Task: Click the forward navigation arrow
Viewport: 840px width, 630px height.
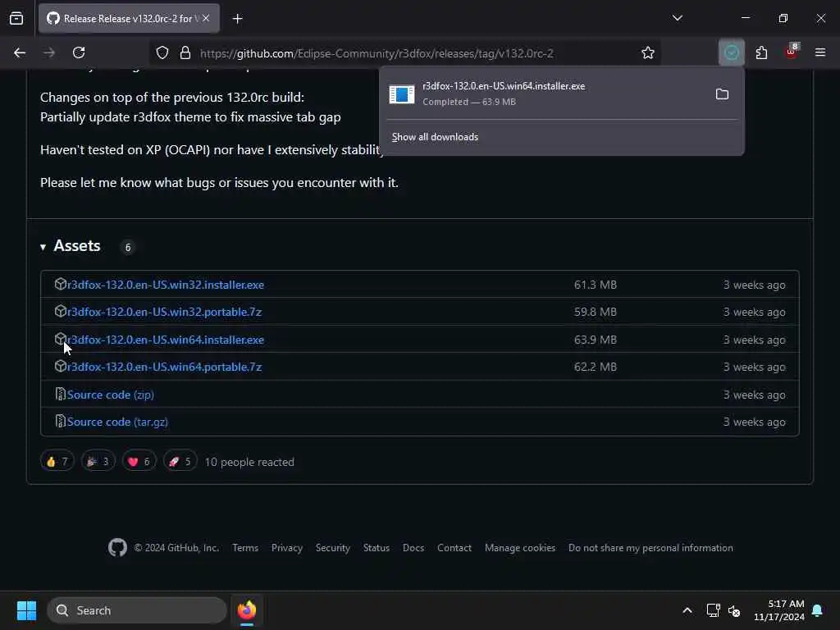Action: pos(49,52)
